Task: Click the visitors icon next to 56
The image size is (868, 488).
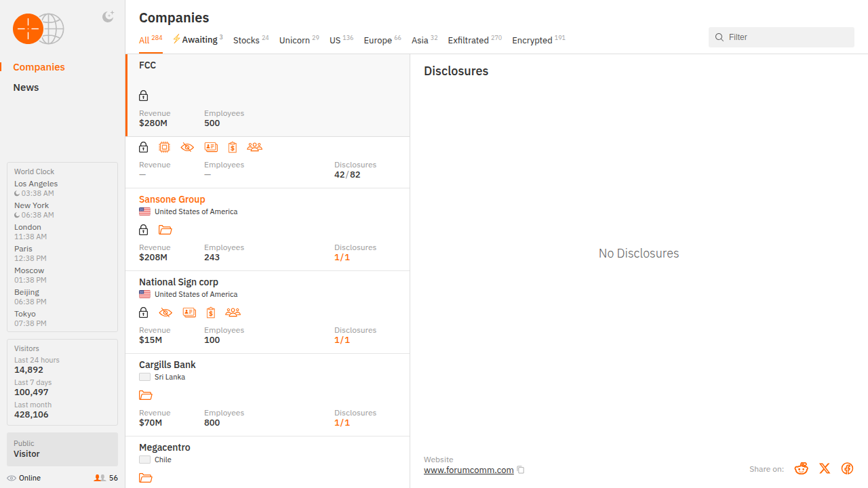Action: coord(100,478)
